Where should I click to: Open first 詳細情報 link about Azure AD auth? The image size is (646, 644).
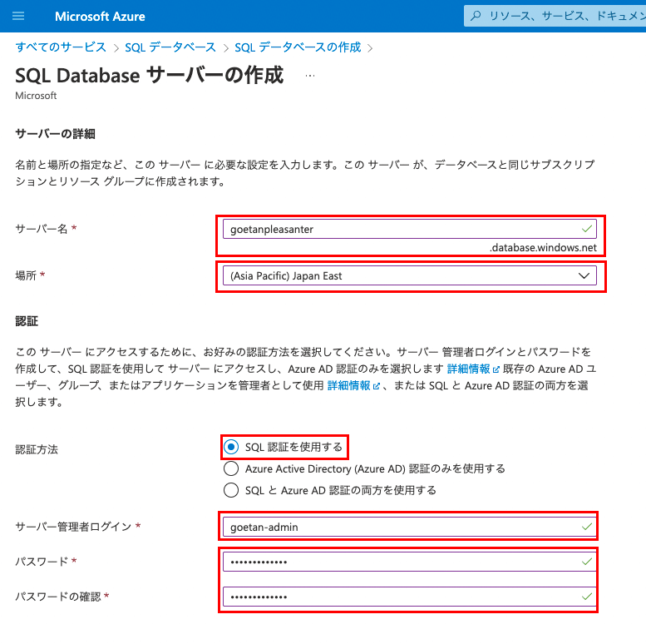tap(468, 369)
